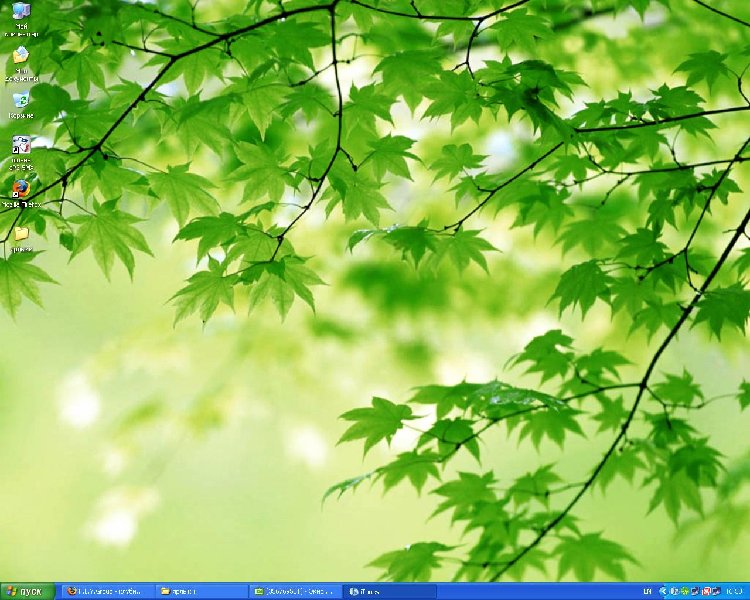750x600 pixels.
Task: Switch to the folder window in taskbar
Action: (x=202, y=592)
